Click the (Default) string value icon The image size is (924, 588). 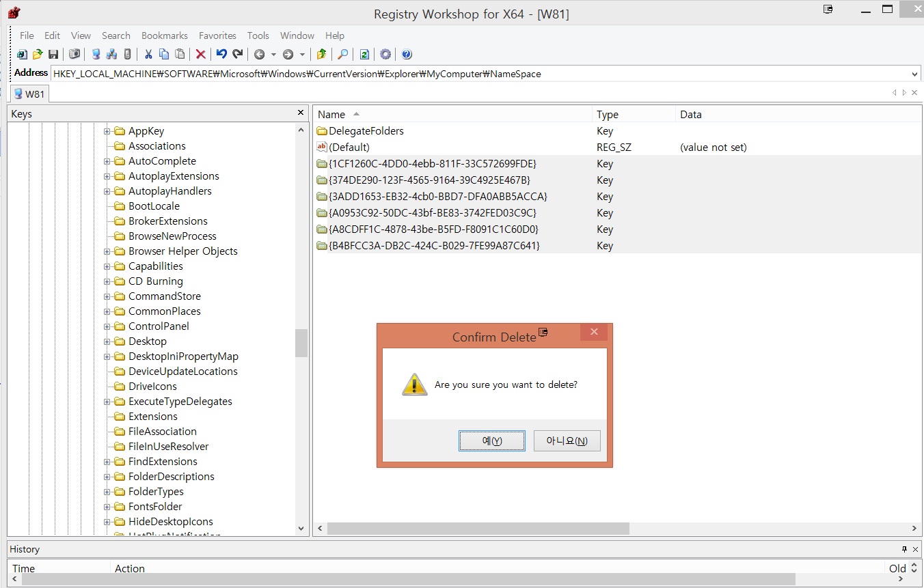pos(322,147)
